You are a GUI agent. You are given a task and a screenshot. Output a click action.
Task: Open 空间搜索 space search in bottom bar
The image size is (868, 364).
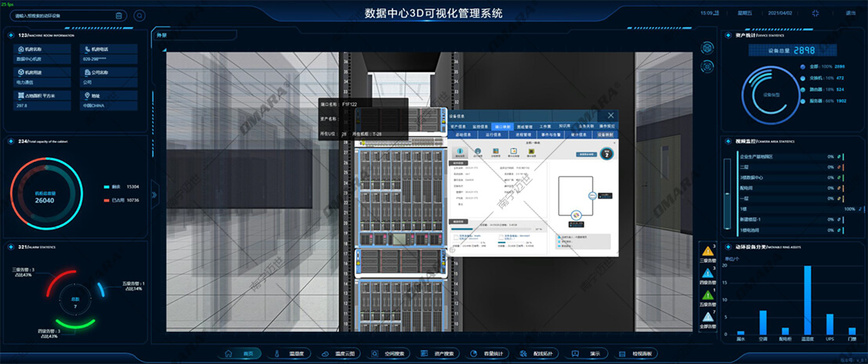386,354
